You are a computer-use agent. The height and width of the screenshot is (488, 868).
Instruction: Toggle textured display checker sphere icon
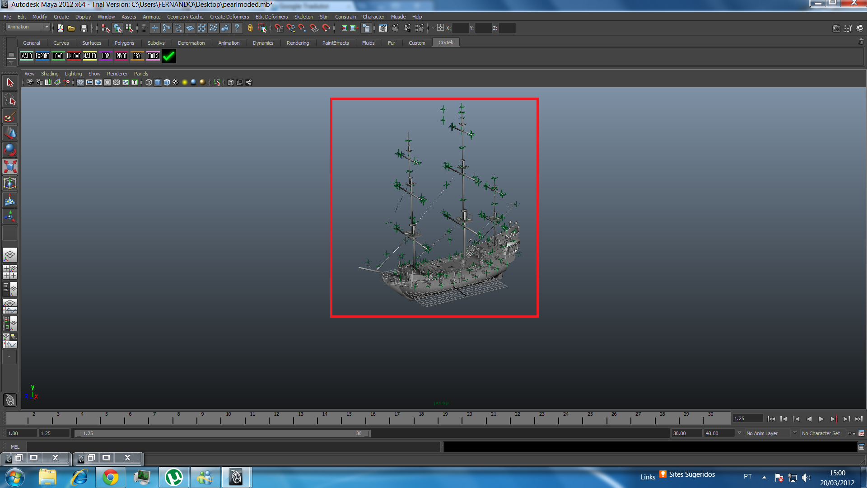pos(176,82)
